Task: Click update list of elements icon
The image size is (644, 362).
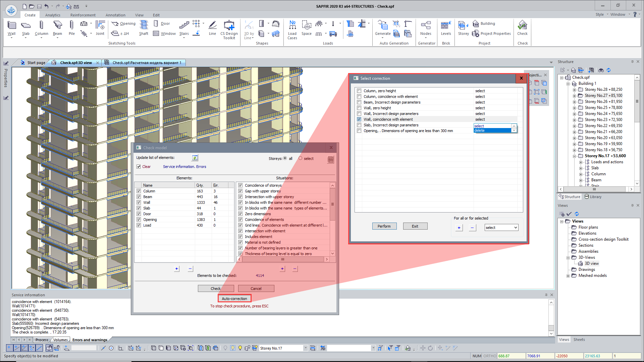Action: click(x=195, y=158)
